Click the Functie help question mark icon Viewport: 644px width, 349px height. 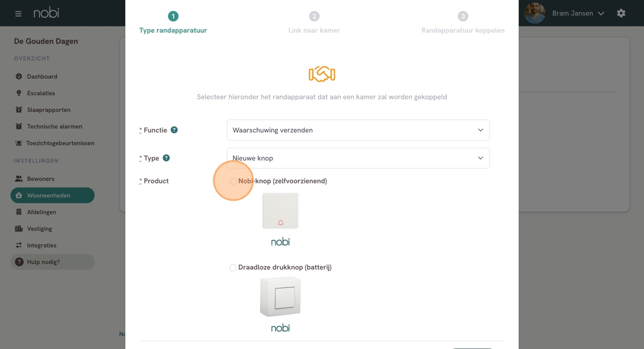[x=174, y=130]
